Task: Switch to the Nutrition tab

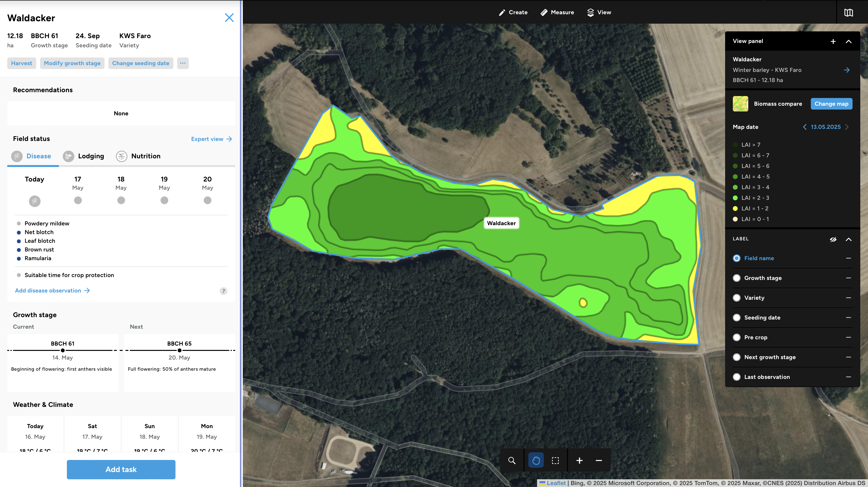Action: [138, 156]
